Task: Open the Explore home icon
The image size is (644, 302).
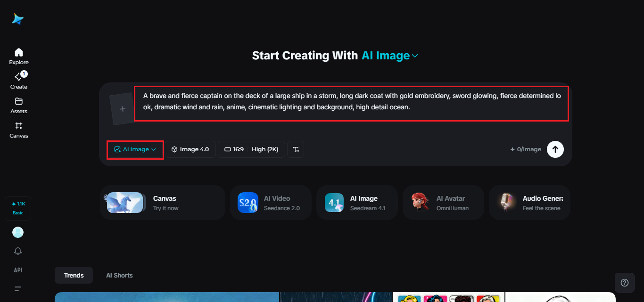Action: [19, 52]
